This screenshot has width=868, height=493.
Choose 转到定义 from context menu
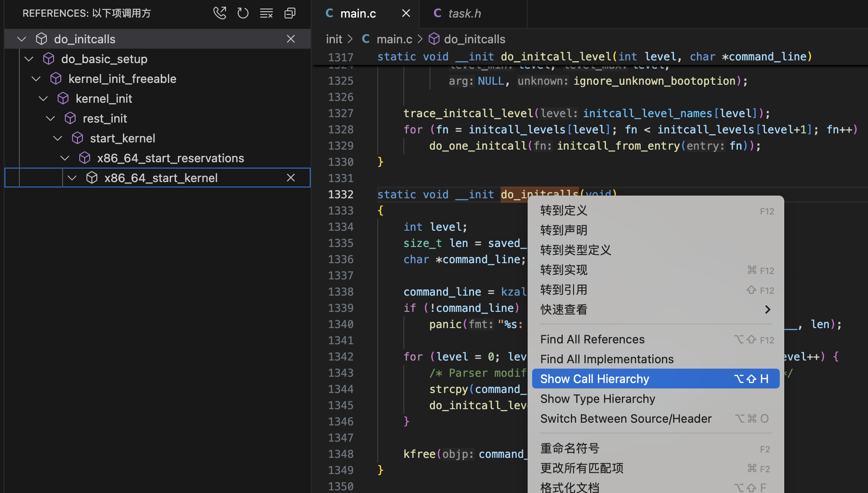pos(656,210)
